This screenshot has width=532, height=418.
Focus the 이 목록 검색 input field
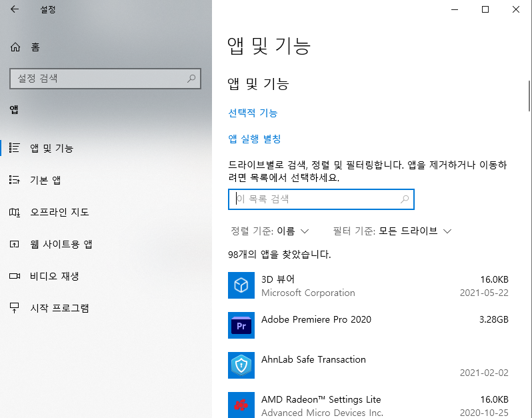tap(321, 199)
